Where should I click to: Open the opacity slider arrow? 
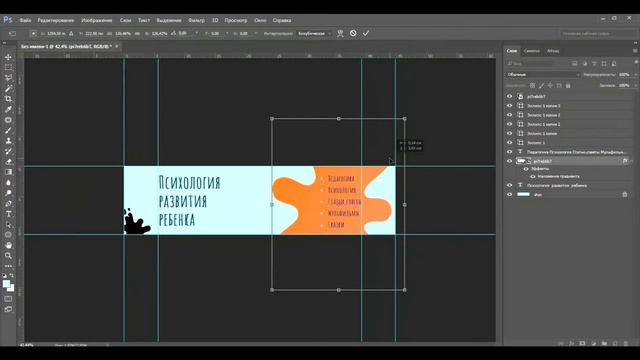(x=636, y=75)
